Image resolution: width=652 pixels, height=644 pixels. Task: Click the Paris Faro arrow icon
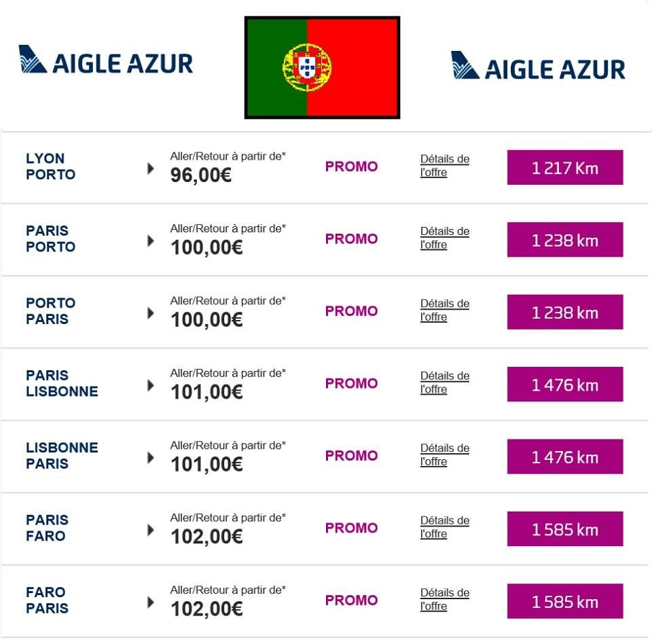pos(151,530)
